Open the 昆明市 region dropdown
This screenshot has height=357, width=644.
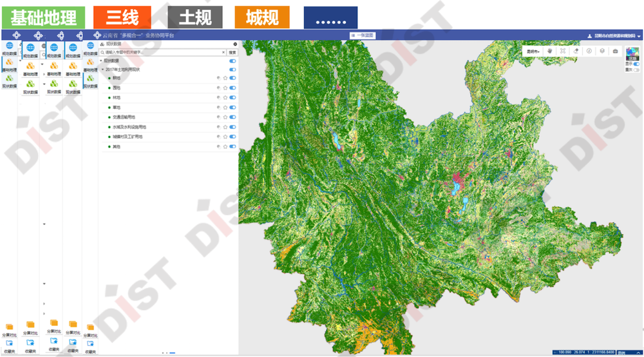(x=533, y=50)
